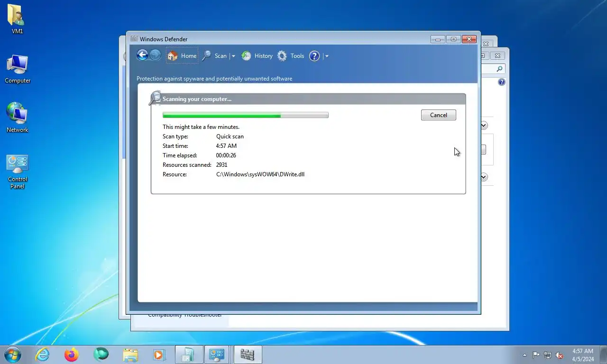Select the "Scanning your computer..." heading

pyautogui.click(x=197, y=99)
